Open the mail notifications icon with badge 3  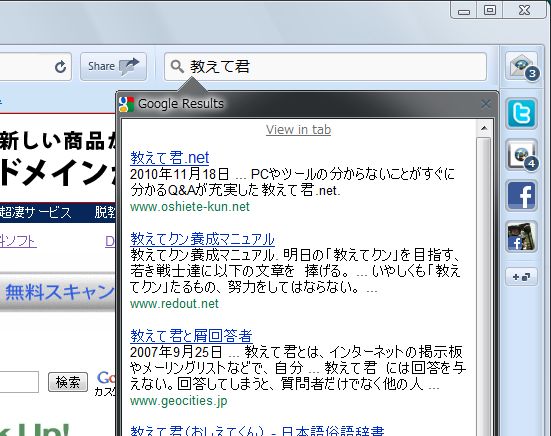tap(521, 66)
